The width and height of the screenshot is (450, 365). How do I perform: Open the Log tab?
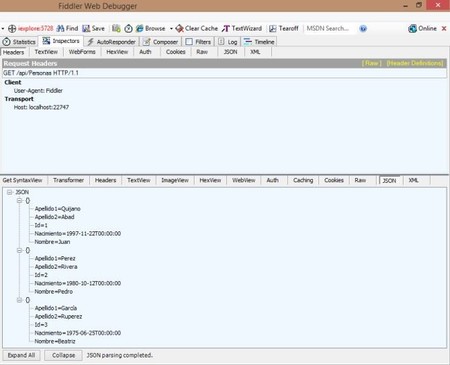[228, 42]
